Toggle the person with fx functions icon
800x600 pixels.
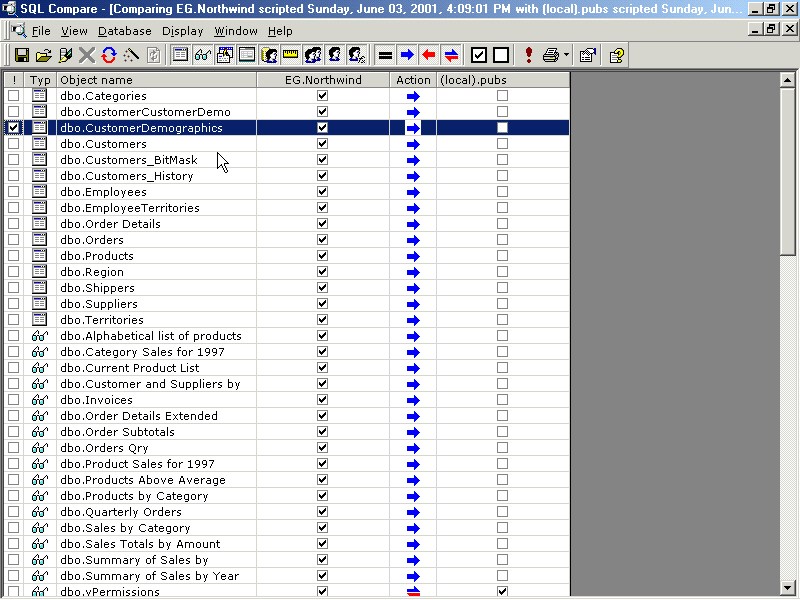[357, 55]
